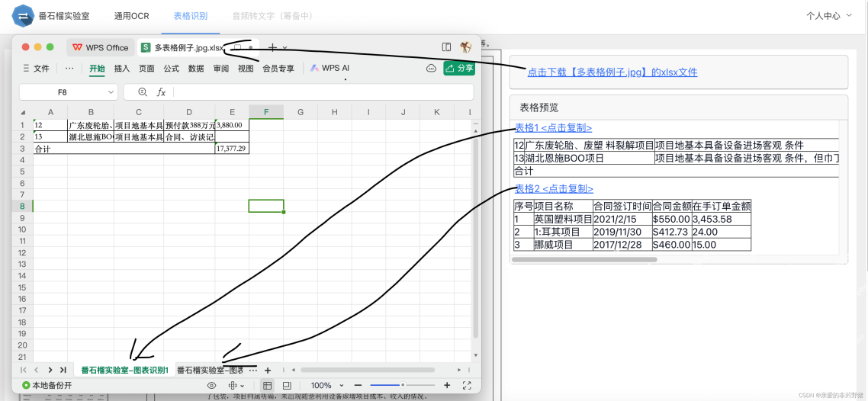Image resolution: width=868 pixels, height=401 pixels.
Task: Click cell containing 17,377.29
Action: tap(232, 149)
